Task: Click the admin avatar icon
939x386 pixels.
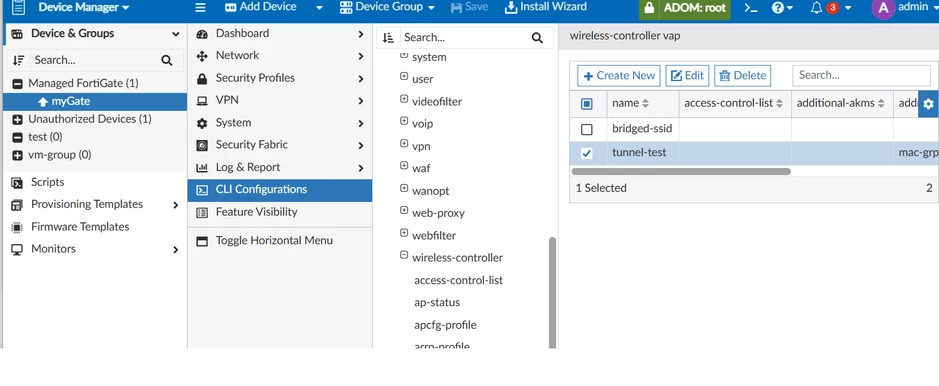Action: click(883, 8)
